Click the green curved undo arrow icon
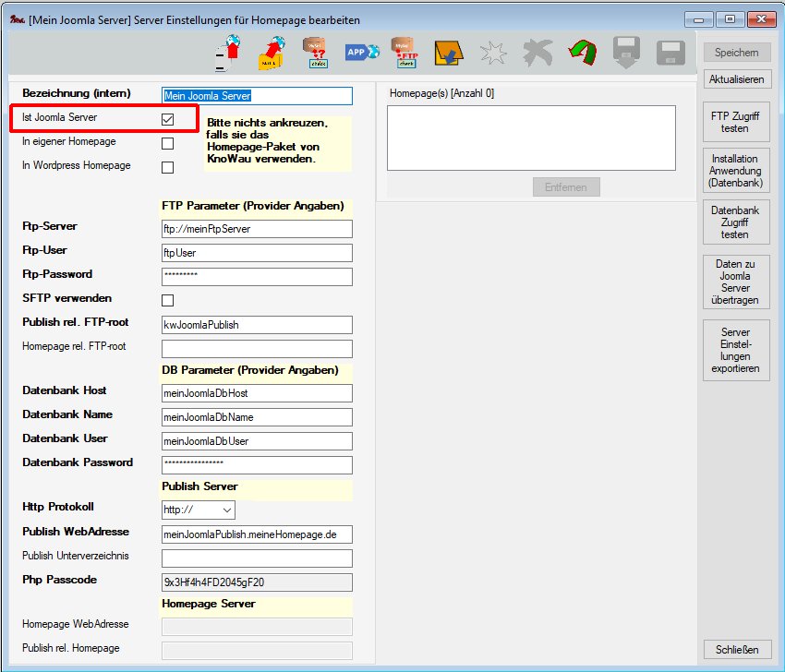The image size is (785, 672). point(582,54)
